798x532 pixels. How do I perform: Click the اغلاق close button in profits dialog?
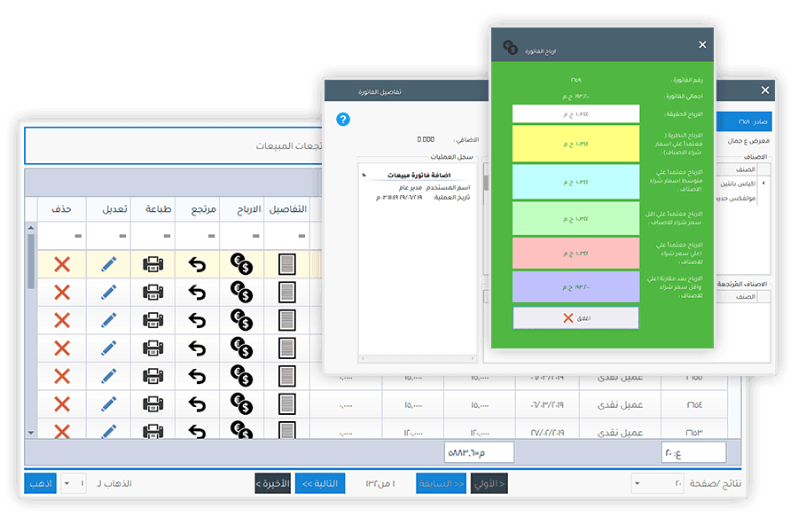575,317
